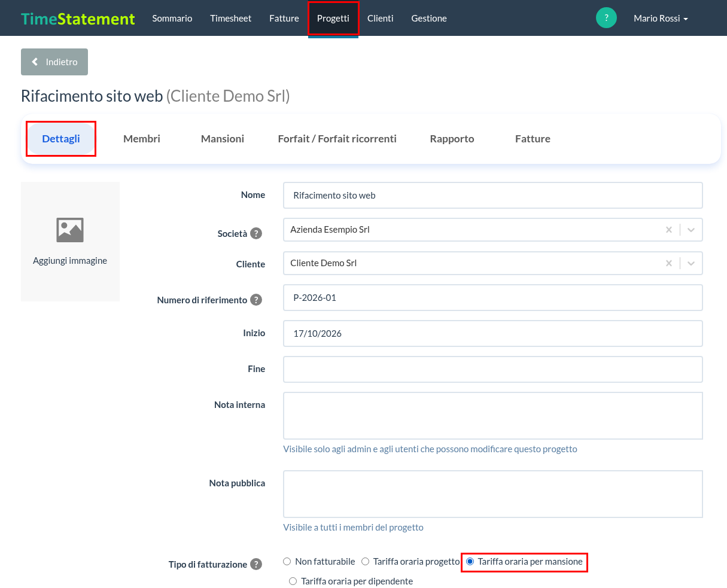Expand the Società dropdown arrow
Screen dimensions: 727x588
coord(691,230)
